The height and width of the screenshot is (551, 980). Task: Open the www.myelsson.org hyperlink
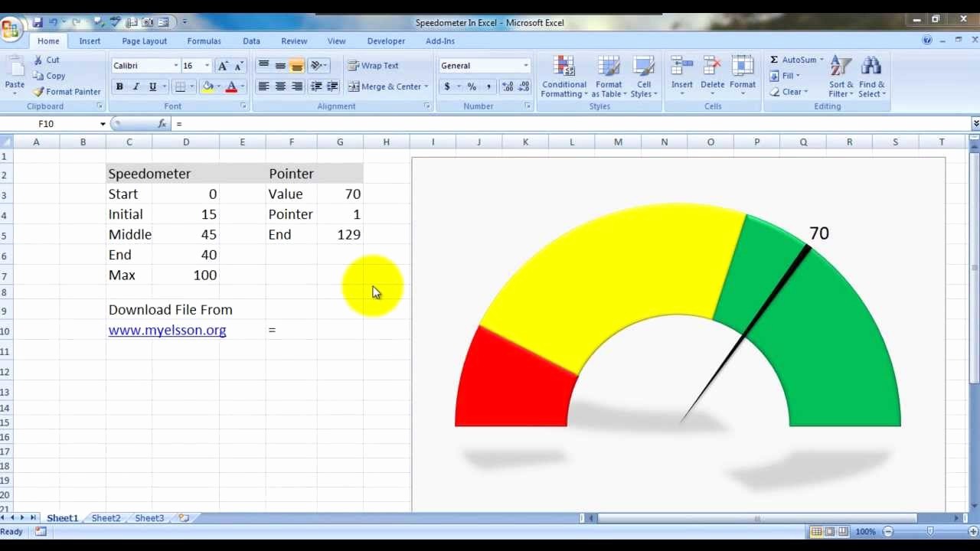coord(167,330)
